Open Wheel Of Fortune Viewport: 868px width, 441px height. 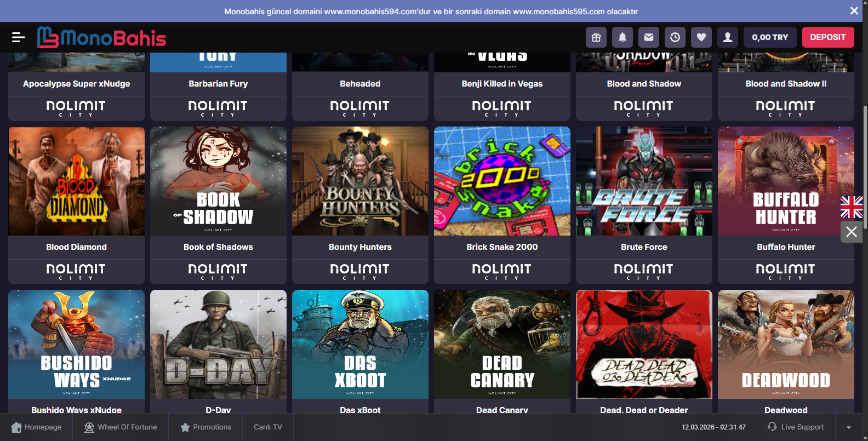pos(121,427)
